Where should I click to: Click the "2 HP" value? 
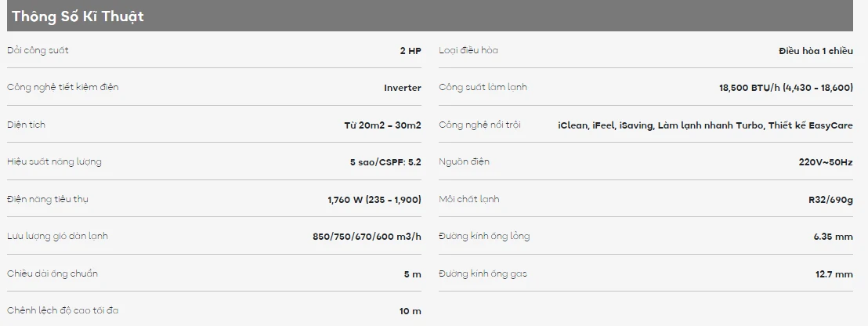pos(410,51)
